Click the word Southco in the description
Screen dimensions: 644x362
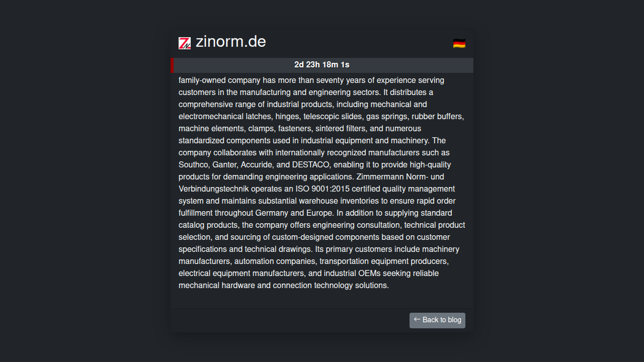tap(193, 165)
